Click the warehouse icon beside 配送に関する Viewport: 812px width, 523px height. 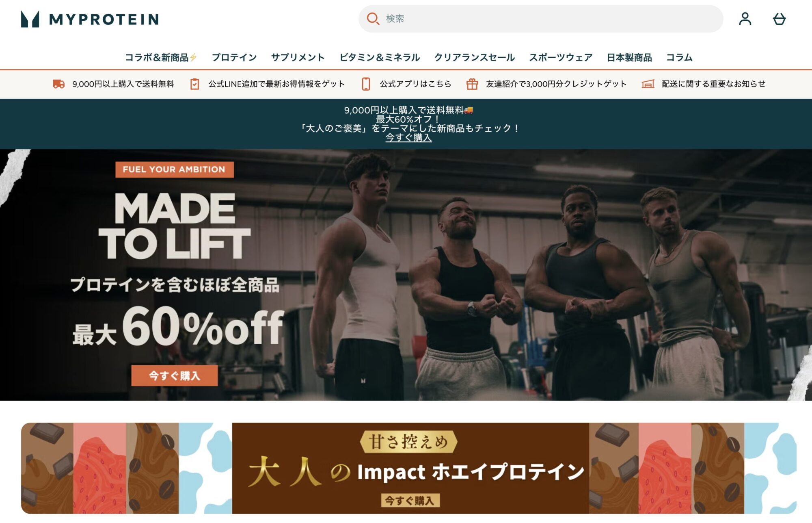click(x=648, y=84)
